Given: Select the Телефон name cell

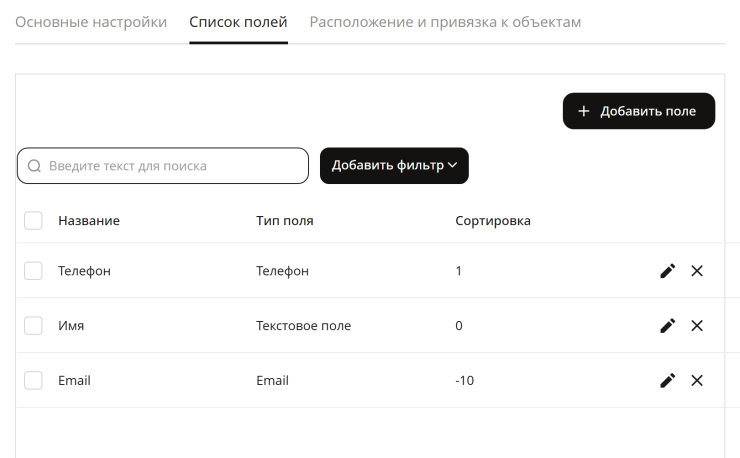Looking at the screenshot, I should tap(84, 271).
